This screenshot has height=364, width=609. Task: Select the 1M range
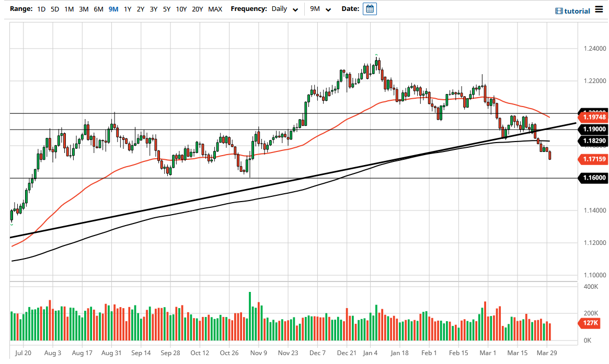point(69,9)
